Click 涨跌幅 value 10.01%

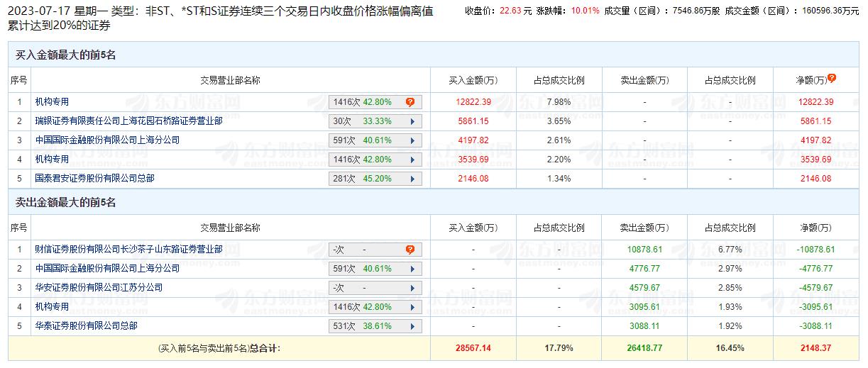click(x=586, y=11)
